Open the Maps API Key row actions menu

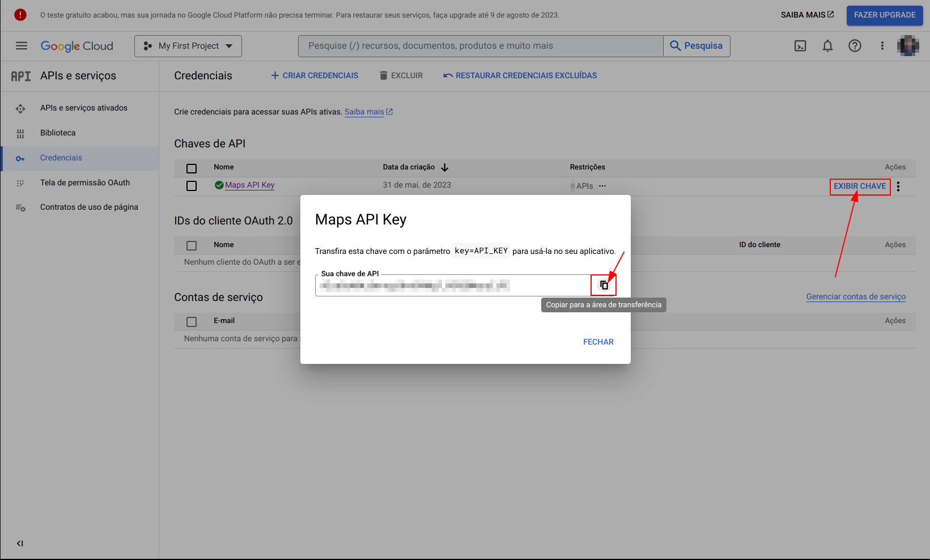[898, 186]
